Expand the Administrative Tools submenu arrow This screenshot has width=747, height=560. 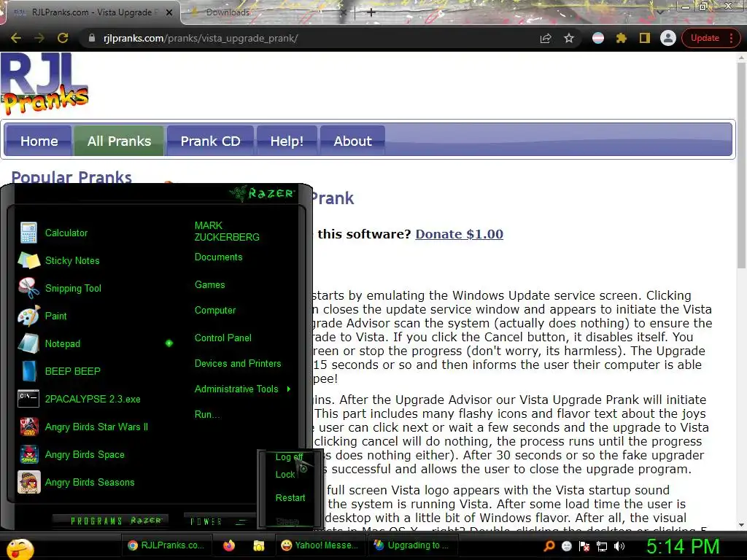click(289, 389)
